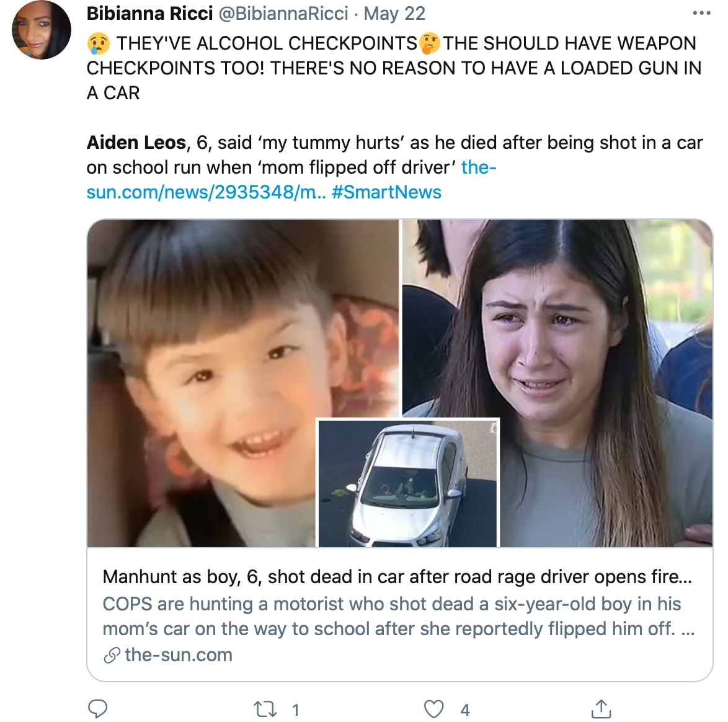This screenshot has height=722, width=728.
Task: Click the May 22 timestamp
Action: (x=394, y=13)
